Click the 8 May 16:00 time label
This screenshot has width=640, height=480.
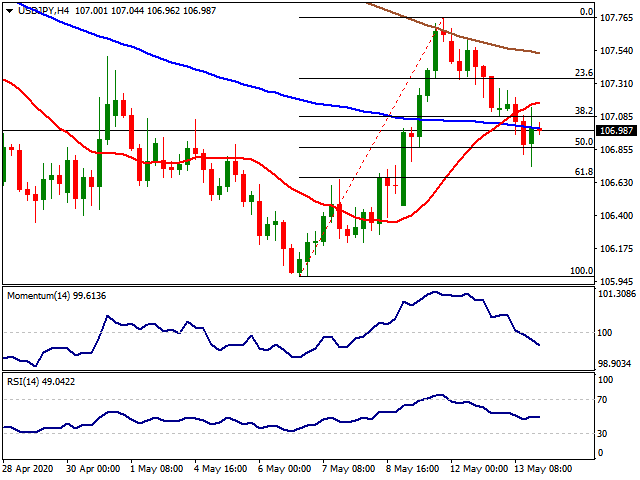pyautogui.click(x=412, y=469)
